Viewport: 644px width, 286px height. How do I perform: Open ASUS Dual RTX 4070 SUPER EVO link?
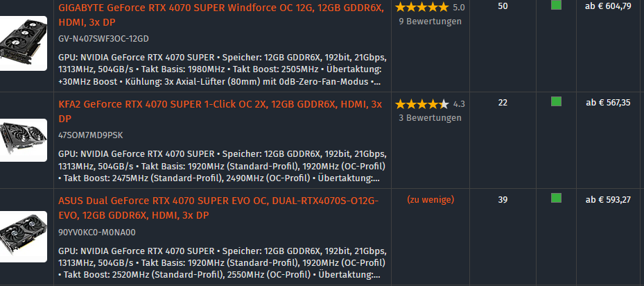point(218,208)
